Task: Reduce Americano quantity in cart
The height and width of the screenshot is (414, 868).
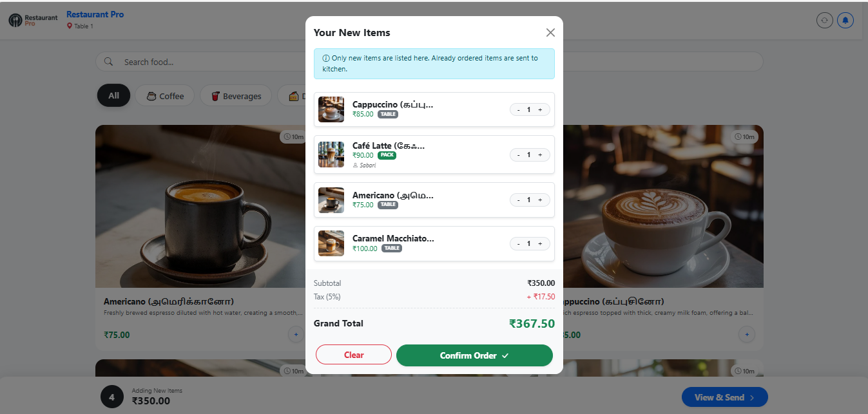Action: pos(518,200)
